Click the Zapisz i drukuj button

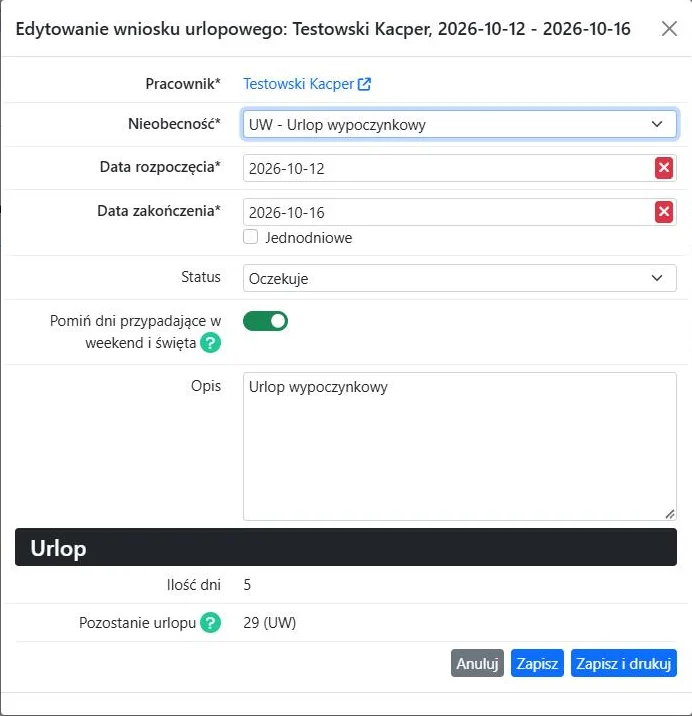(623, 663)
